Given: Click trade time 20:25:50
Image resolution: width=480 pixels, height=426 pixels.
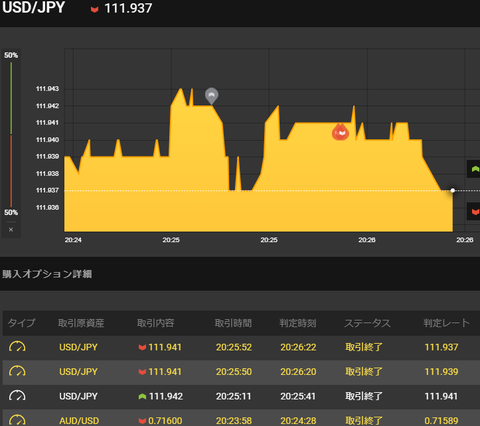Looking at the screenshot, I should 234,372.
